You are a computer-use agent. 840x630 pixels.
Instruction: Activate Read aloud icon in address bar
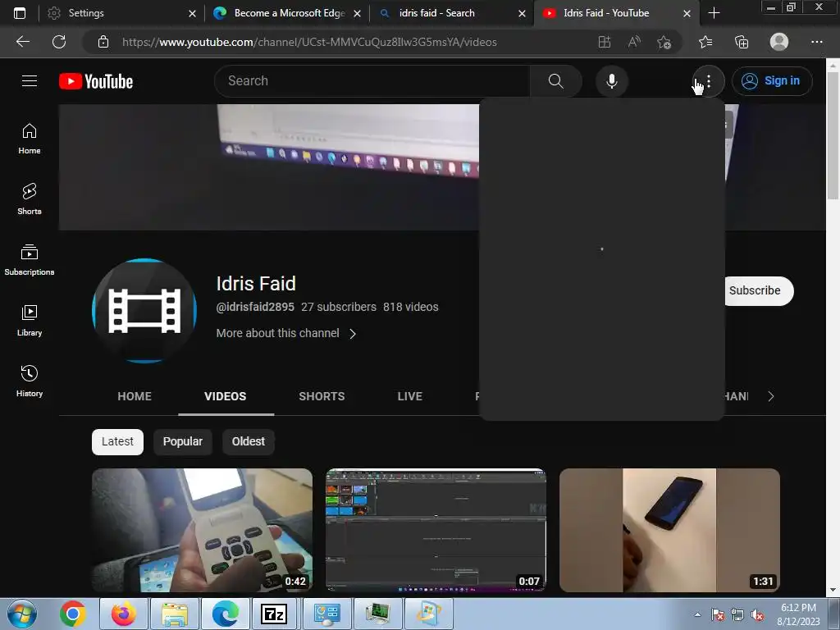634,42
